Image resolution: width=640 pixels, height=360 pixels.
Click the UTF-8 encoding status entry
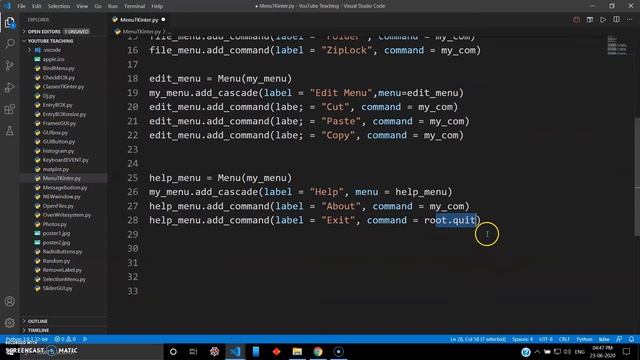point(546,339)
